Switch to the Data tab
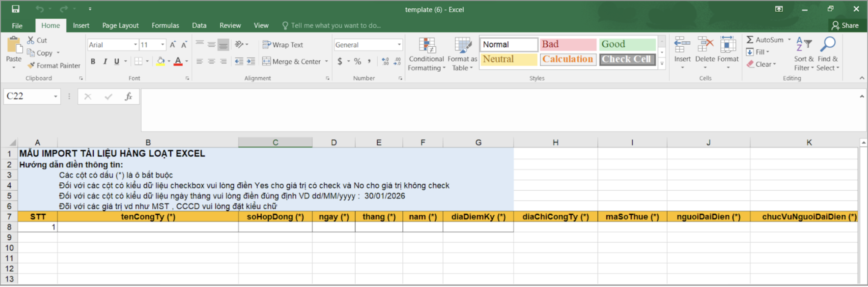This screenshot has height=287, width=868. [x=199, y=25]
